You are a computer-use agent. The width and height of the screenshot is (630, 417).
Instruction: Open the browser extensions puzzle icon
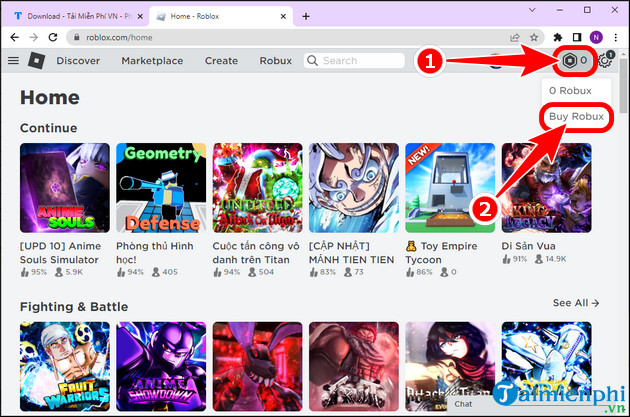(x=558, y=37)
